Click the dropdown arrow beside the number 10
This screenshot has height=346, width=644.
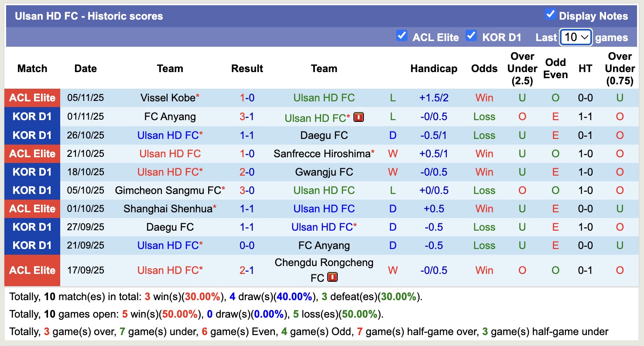tap(585, 38)
